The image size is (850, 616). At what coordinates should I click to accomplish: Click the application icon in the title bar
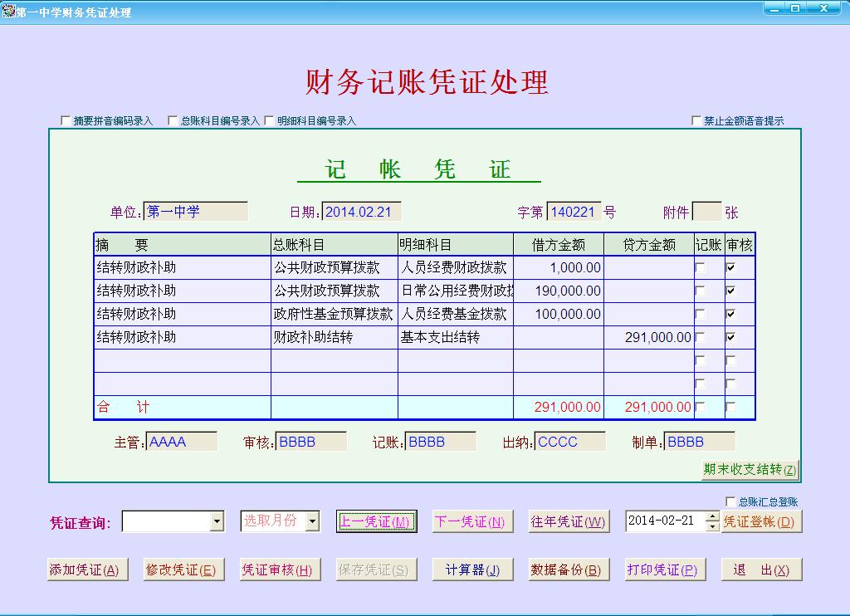point(8,11)
